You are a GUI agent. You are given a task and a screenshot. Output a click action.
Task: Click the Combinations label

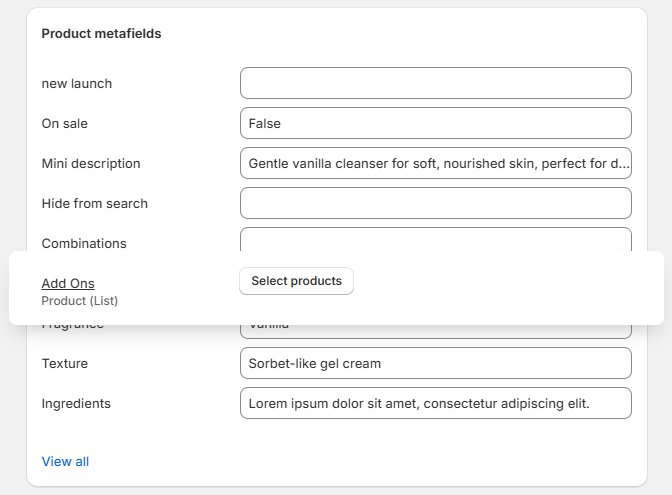(84, 243)
